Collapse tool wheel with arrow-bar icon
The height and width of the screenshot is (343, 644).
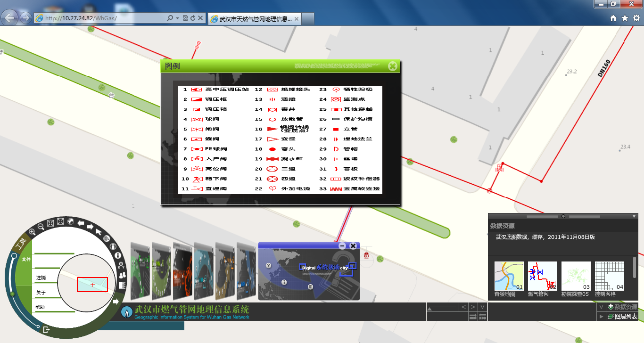pos(117,302)
